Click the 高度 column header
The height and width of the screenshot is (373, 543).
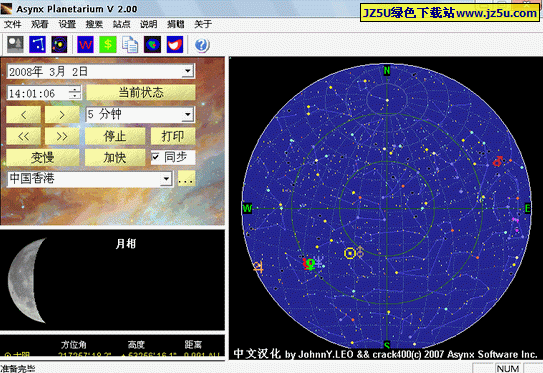click(x=136, y=344)
